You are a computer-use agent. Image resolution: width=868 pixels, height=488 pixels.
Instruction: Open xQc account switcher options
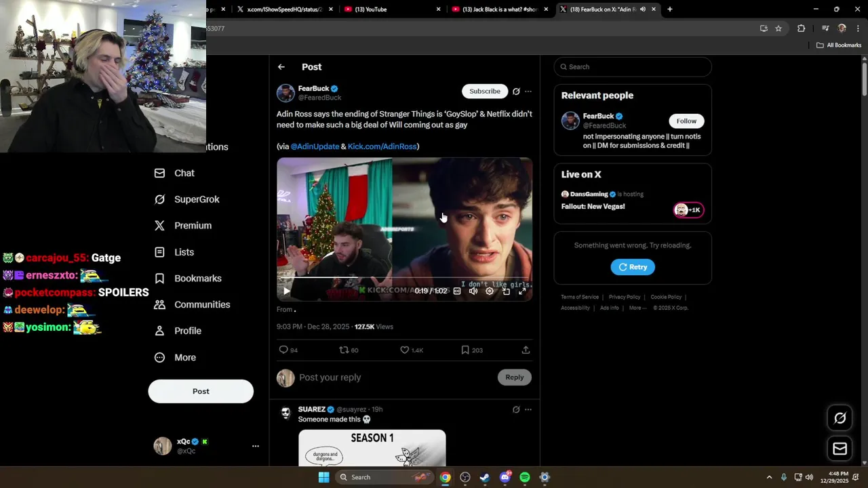tap(256, 446)
